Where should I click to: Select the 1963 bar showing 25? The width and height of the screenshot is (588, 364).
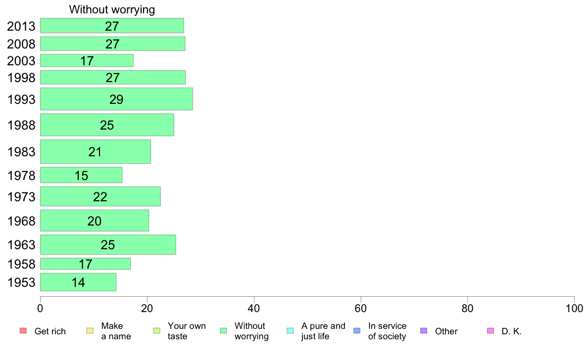click(108, 244)
